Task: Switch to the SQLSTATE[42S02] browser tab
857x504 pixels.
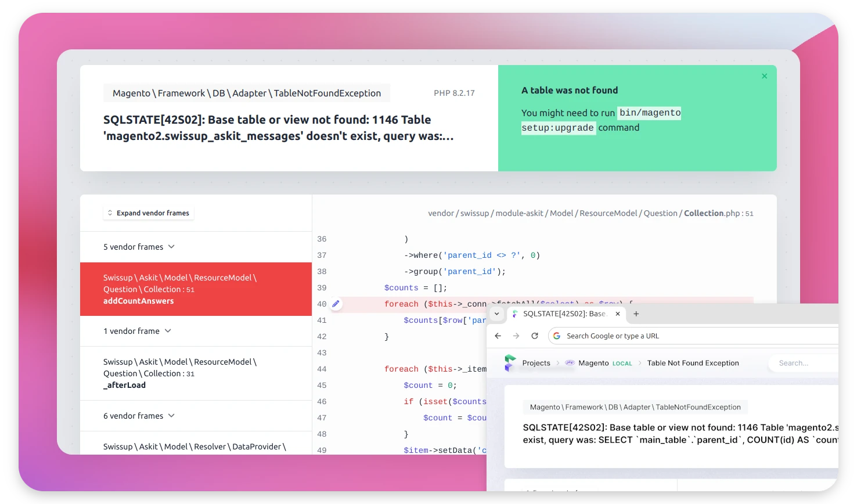Action: 567,314
